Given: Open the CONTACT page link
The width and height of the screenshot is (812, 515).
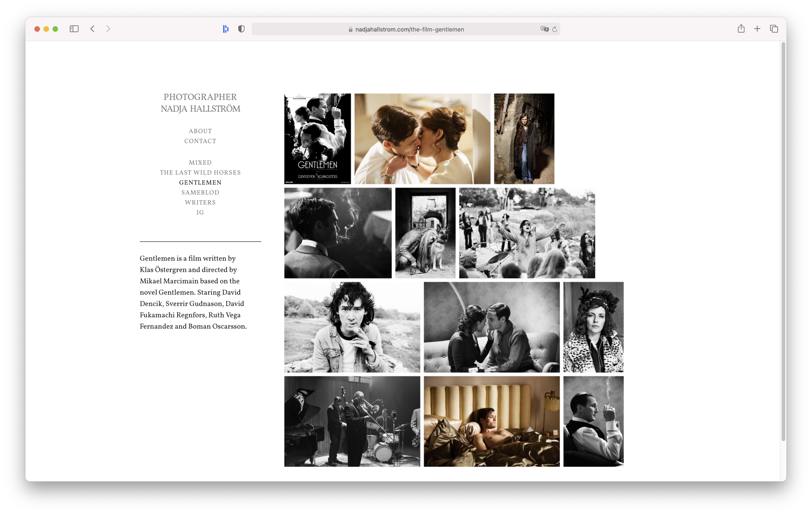Looking at the screenshot, I should 200,141.
